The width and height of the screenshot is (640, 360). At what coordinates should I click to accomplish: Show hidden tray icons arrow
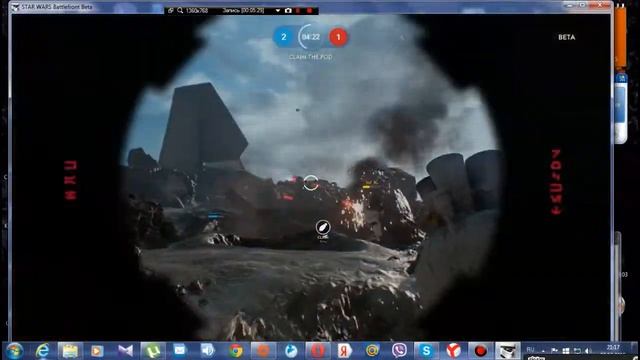(x=543, y=351)
